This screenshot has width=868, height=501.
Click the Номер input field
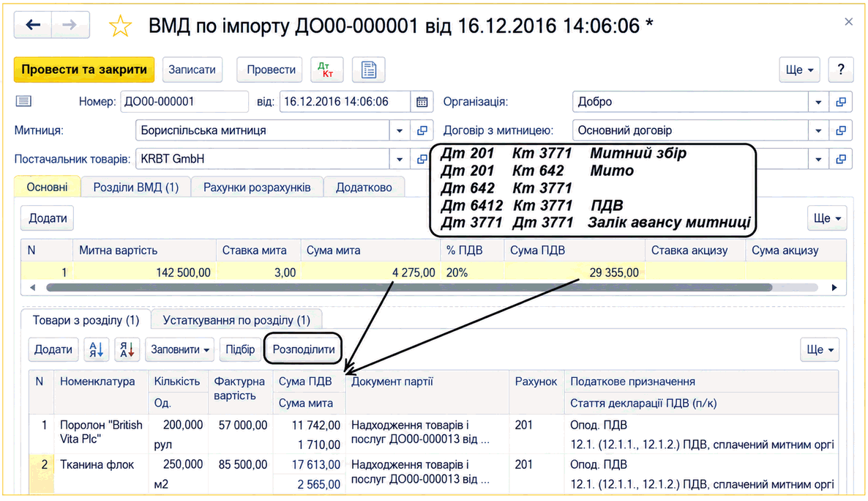tap(184, 102)
